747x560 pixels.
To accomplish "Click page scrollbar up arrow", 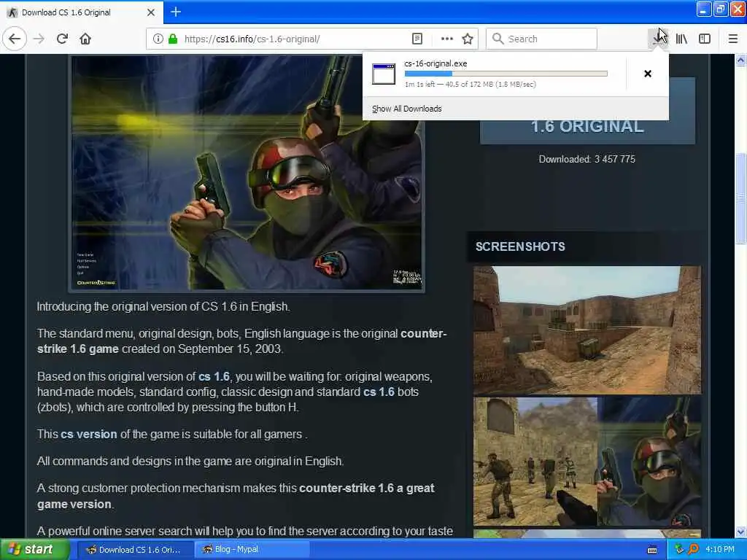I will click(x=741, y=60).
